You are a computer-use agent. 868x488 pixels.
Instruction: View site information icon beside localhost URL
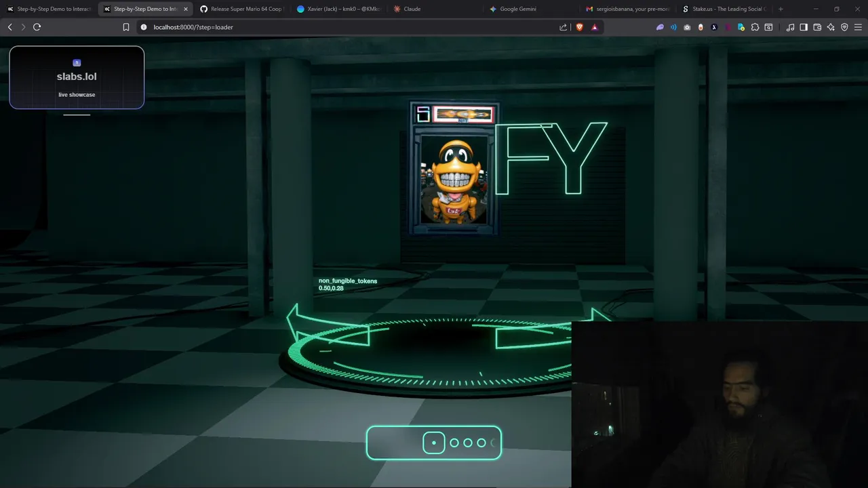tap(143, 27)
